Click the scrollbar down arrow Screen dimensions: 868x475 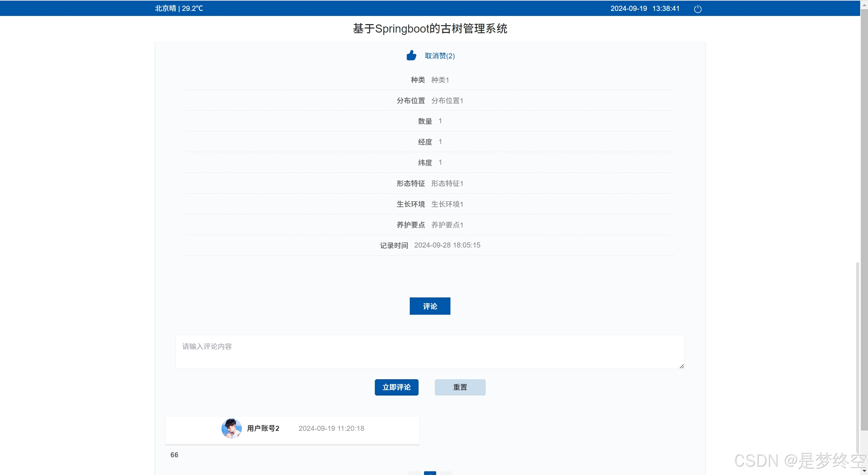point(864,471)
